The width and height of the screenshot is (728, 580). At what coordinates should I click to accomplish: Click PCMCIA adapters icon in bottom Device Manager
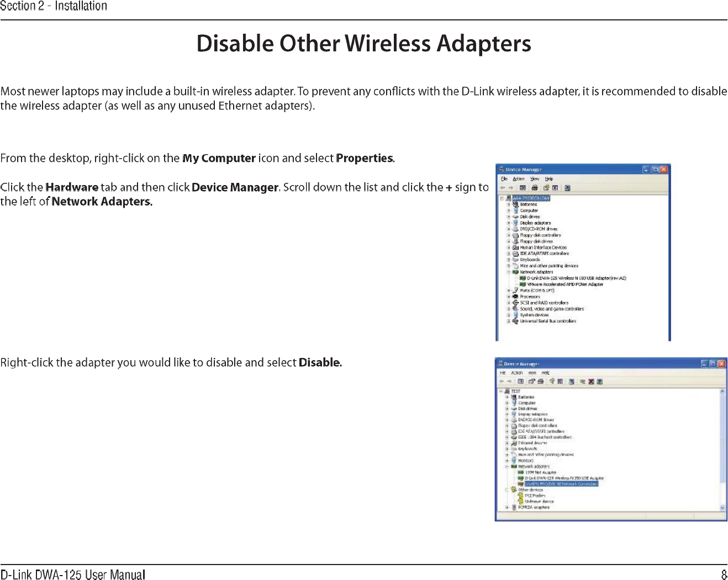[x=514, y=507]
